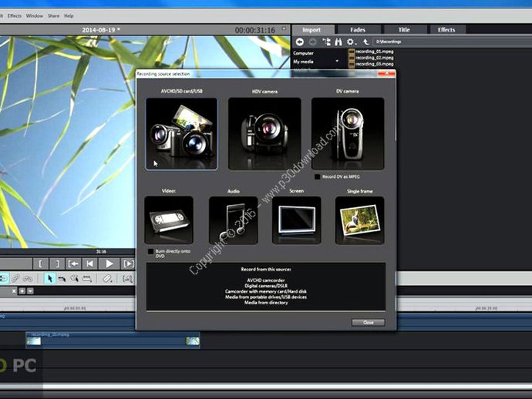
Task: Close the current timeline tab
Action: (14, 291)
